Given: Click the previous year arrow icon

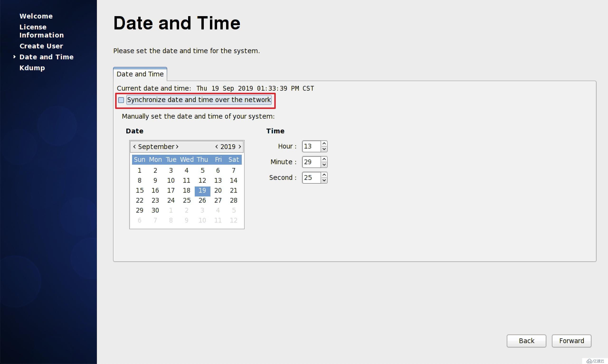Looking at the screenshot, I should point(216,146).
